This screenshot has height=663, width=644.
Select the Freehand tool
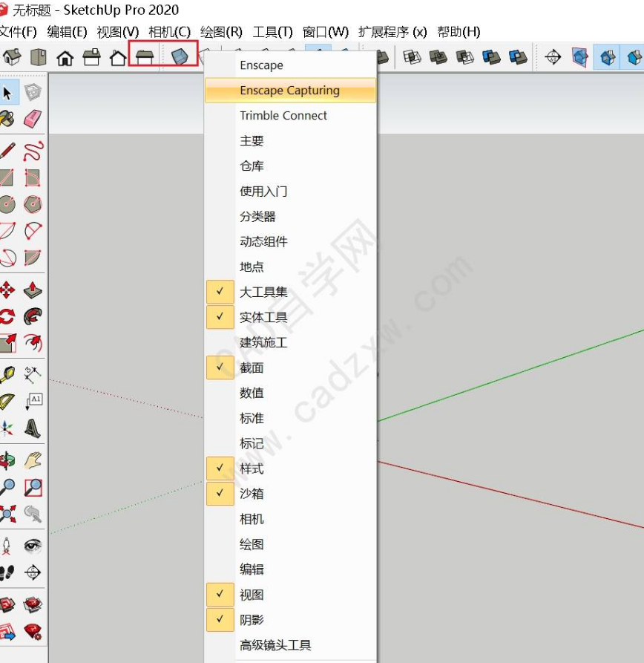point(33,151)
